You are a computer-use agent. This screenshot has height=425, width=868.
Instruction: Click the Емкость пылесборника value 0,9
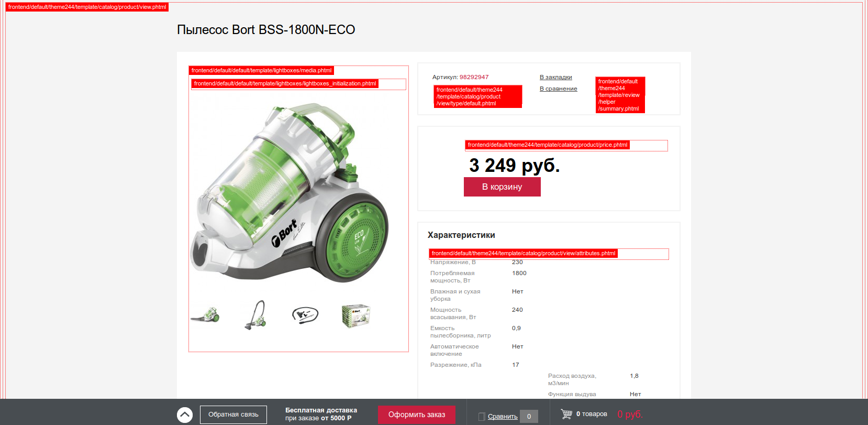[516, 328]
